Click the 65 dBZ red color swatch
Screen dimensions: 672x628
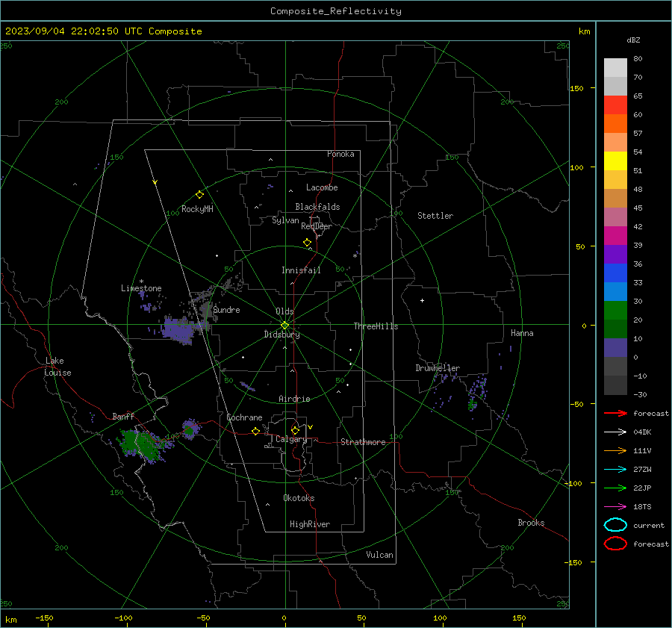coord(615,105)
